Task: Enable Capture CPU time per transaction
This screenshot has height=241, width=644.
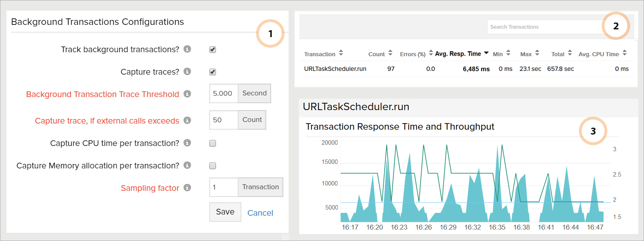Action: click(212, 143)
